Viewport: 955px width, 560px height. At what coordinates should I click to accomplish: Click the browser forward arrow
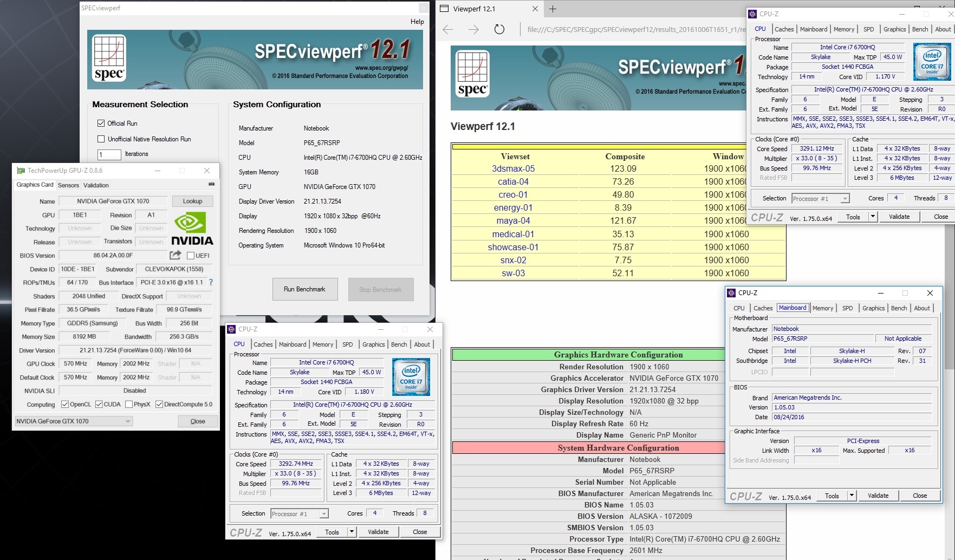pyautogui.click(x=473, y=29)
